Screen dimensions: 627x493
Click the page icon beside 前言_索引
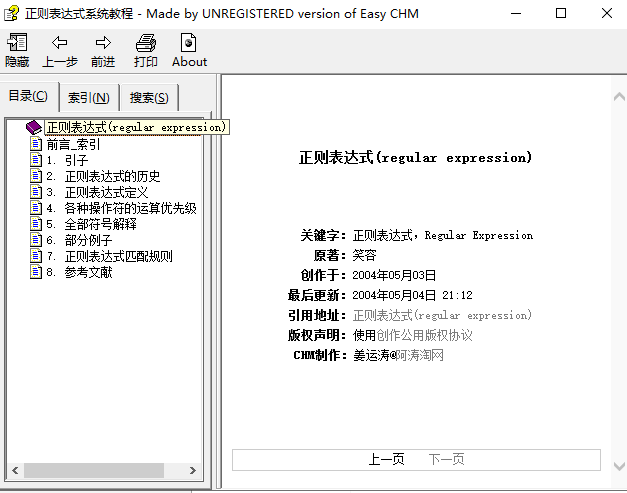[37, 144]
